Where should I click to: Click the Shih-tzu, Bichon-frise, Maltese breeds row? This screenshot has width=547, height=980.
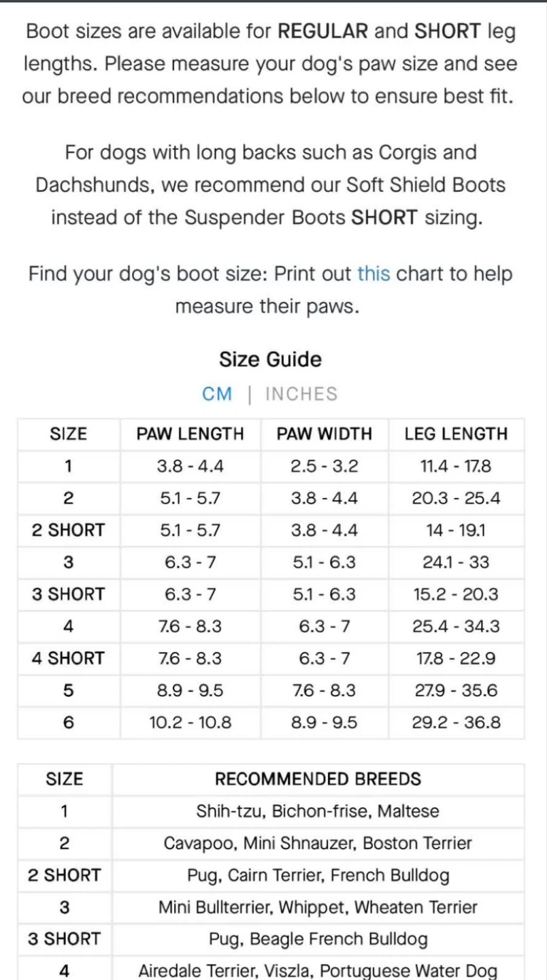318,811
